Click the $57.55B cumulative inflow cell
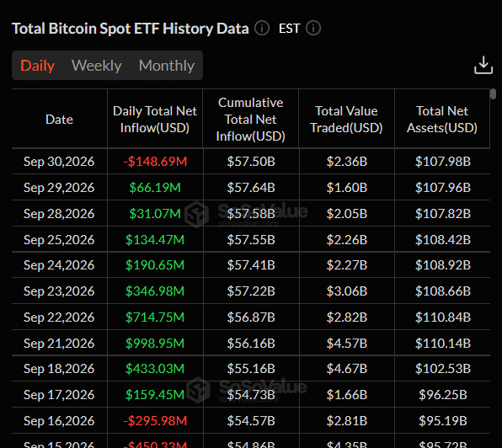The image size is (502, 448). 251,240
